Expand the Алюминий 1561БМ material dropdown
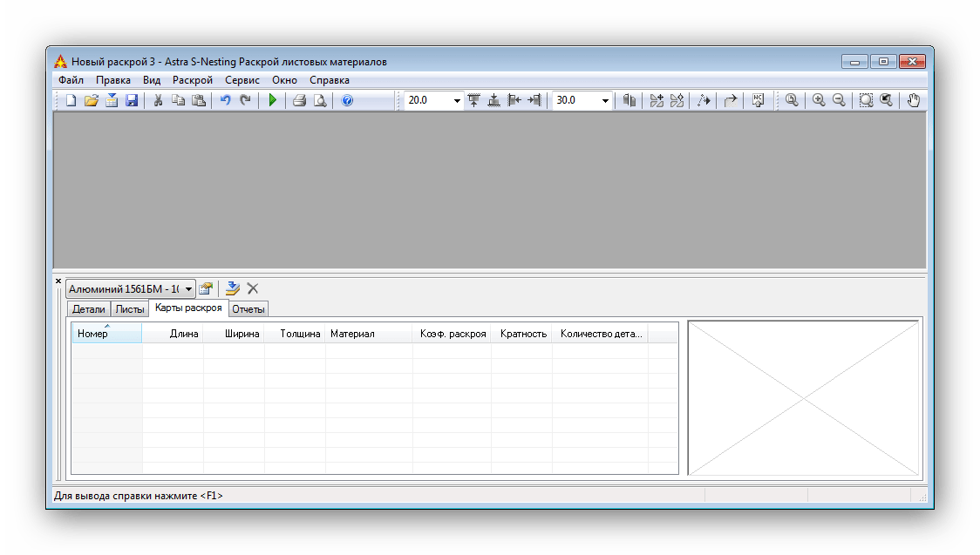Viewport: 980px width, 555px height. coord(188,288)
